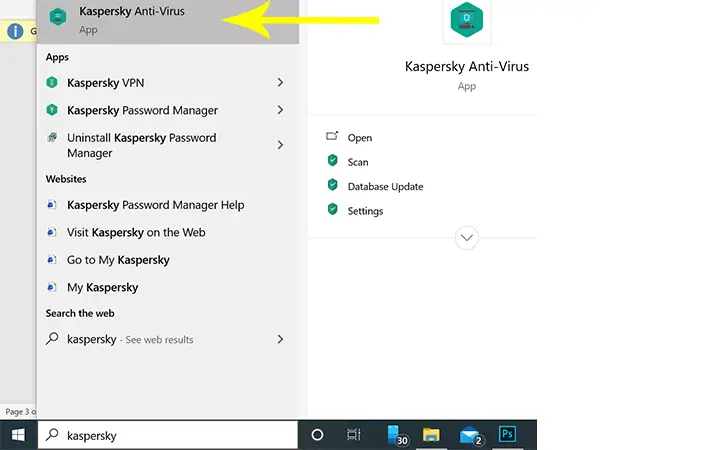Click the taskbar search box containing kaspersky
Viewport: 720px width, 450px height.
pyautogui.click(x=168, y=435)
